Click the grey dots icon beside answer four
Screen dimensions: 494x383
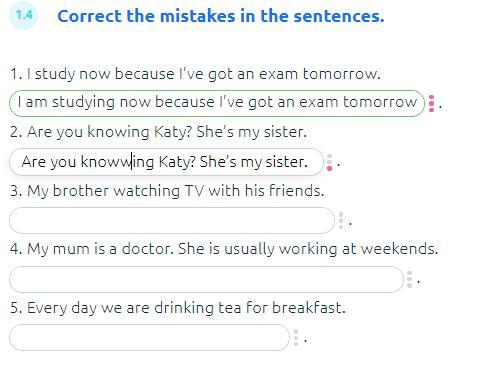(409, 279)
